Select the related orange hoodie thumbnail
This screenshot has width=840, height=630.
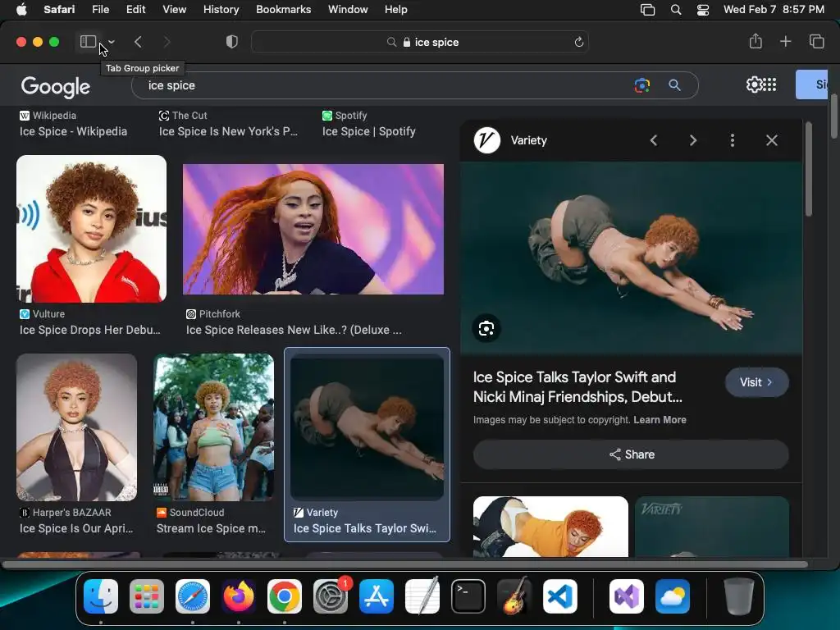tap(550, 527)
